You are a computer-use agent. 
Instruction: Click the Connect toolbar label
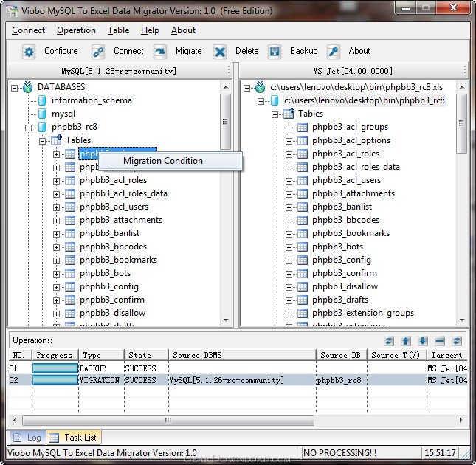(x=128, y=51)
